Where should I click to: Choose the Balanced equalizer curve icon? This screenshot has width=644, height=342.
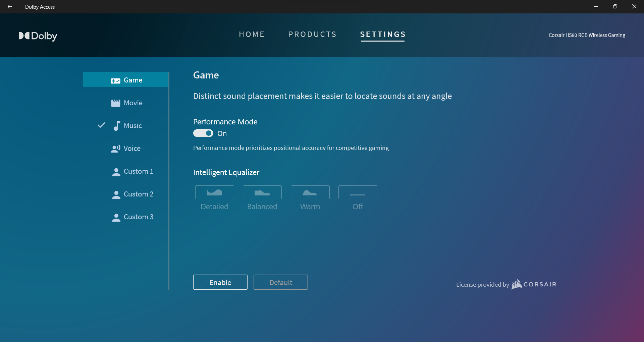(262, 192)
